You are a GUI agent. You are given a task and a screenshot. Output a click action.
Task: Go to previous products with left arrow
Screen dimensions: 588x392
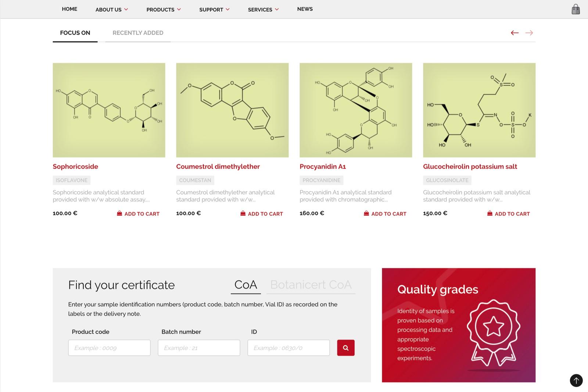[x=514, y=33]
